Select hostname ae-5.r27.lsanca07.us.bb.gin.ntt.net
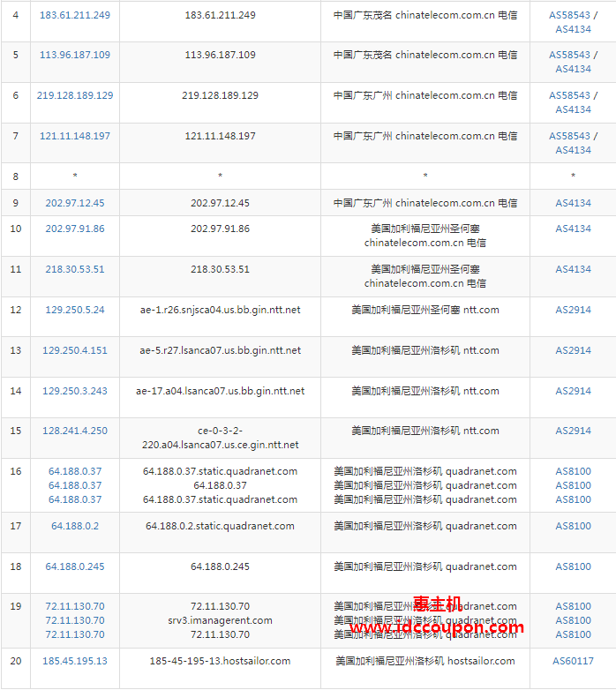This screenshot has width=616, height=690. point(220,350)
